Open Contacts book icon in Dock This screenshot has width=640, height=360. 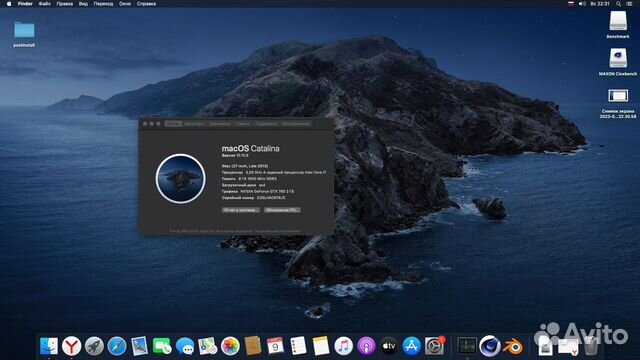click(253, 346)
